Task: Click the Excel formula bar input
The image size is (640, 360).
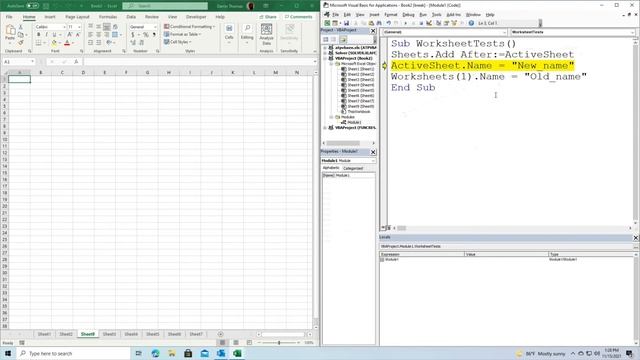Action: pyautogui.click(x=199, y=62)
